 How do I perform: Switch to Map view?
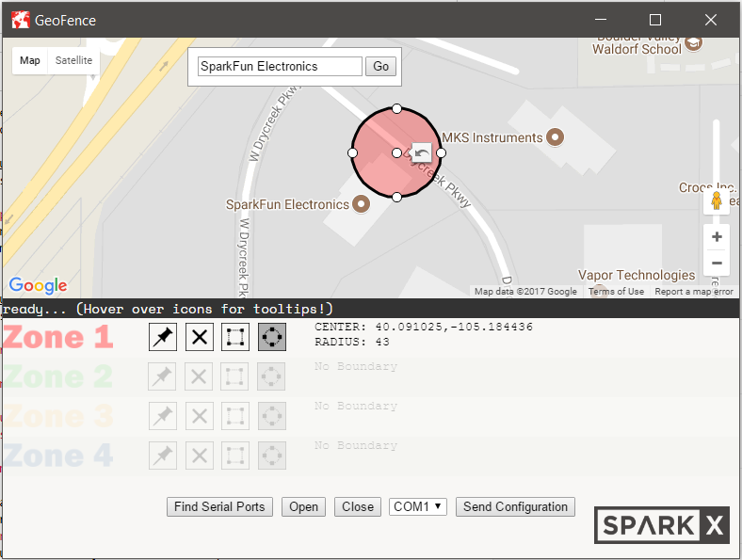coord(30,60)
